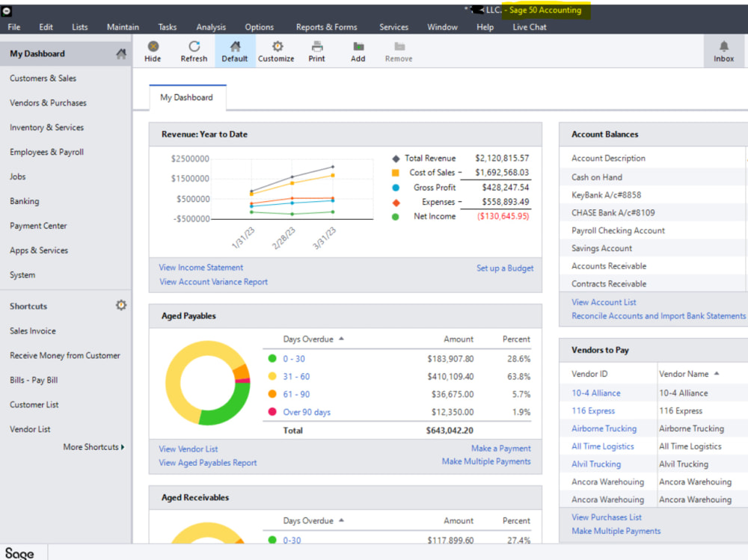Click Set up a Budget link
The width and height of the screenshot is (748, 560).
(x=505, y=268)
